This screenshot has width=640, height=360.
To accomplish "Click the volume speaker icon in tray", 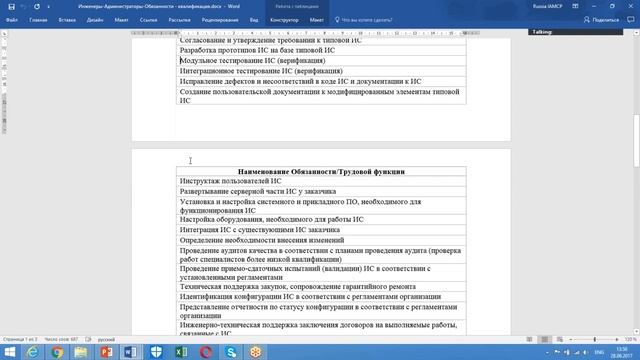I will tap(585, 352).
